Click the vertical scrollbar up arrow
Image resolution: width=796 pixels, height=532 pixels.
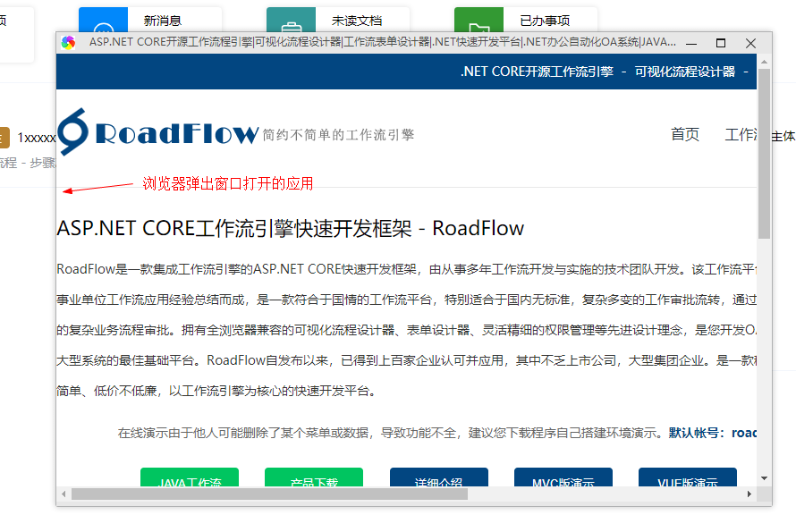click(x=764, y=62)
